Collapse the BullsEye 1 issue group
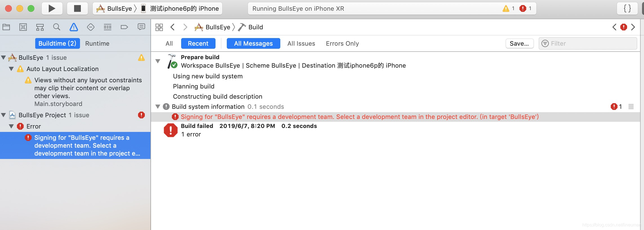Viewport: 644px width, 230px height. [x=3, y=57]
